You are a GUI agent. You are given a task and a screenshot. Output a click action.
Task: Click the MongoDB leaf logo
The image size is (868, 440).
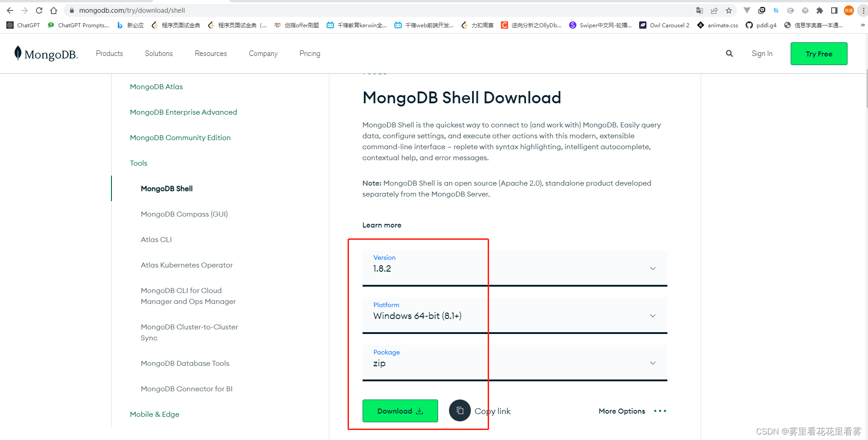click(x=18, y=53)
